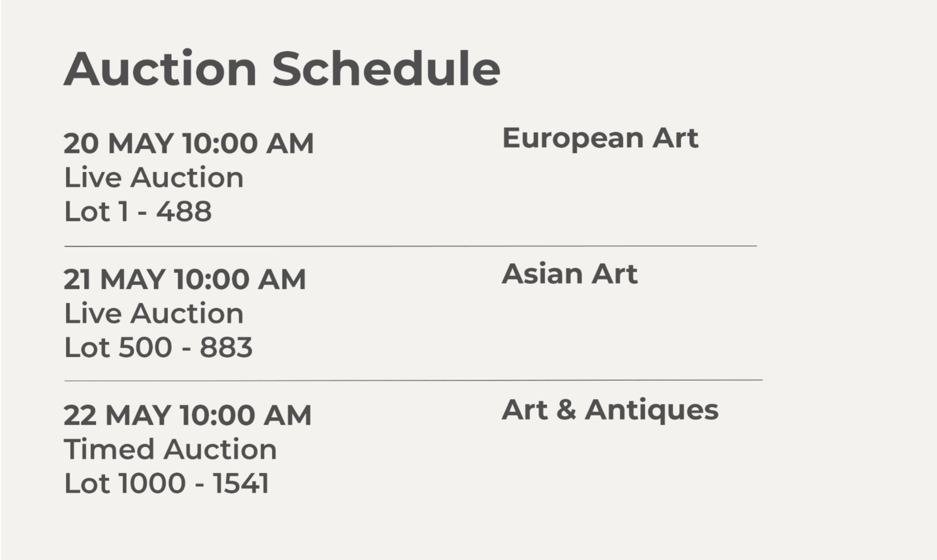Screen dimensions: 937x560
Task: Click the 10:00 AM time beside 20 MAY
Action: [248, 143]
